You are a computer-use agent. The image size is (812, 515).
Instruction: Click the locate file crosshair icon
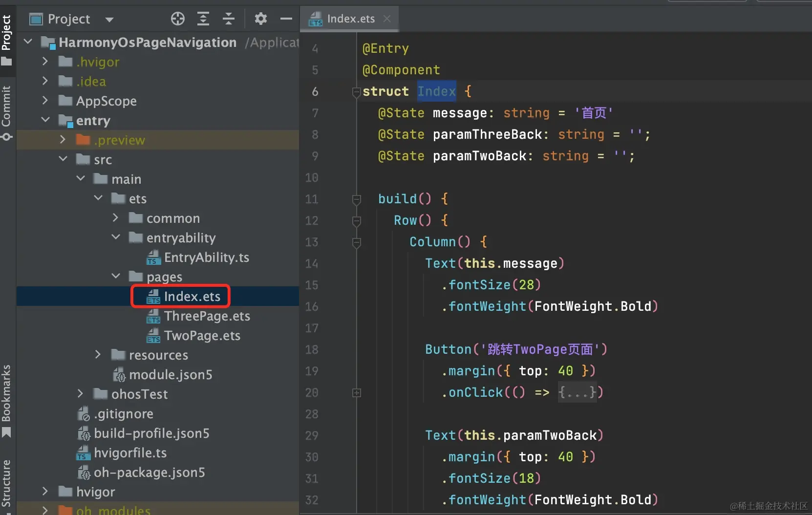click(178, 19)
